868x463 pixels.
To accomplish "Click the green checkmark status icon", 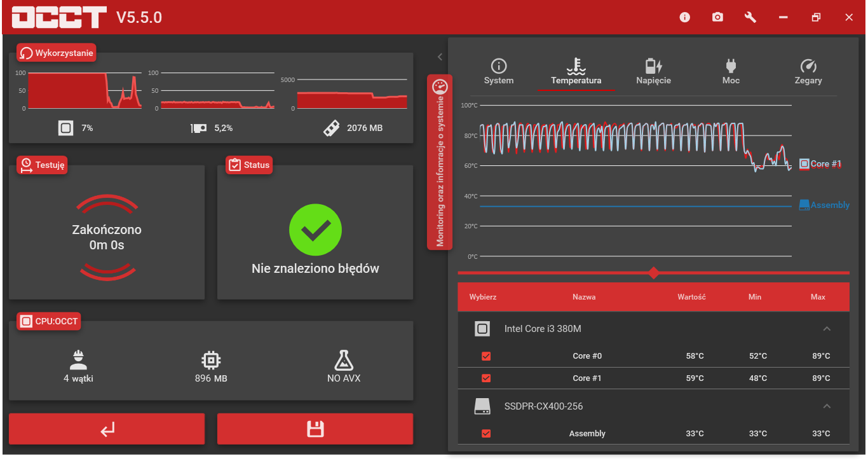I will (315, 230).
